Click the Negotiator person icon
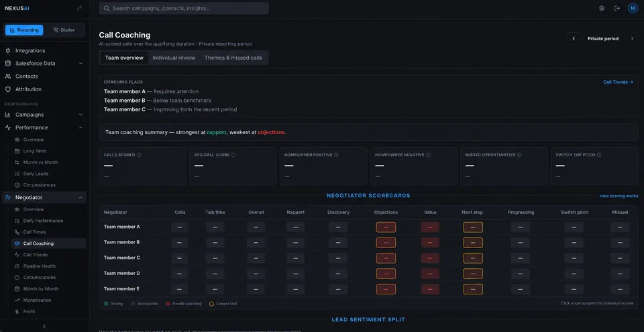The width and height of the screenshot is (644, 332). (x=8, y=197)
